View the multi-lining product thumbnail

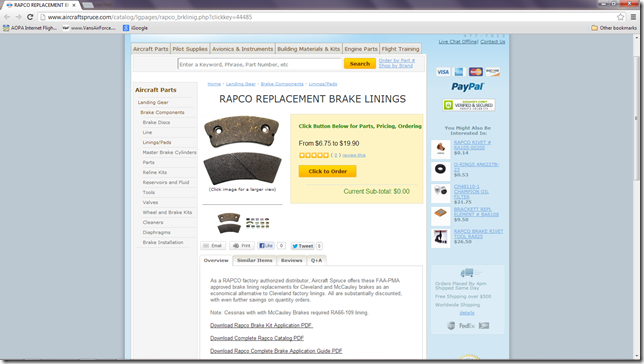258,223
